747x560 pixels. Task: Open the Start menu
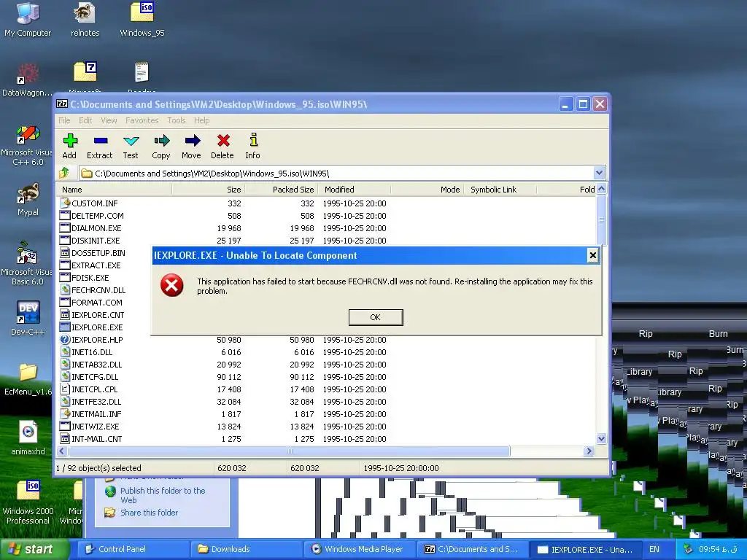(34, 549)
